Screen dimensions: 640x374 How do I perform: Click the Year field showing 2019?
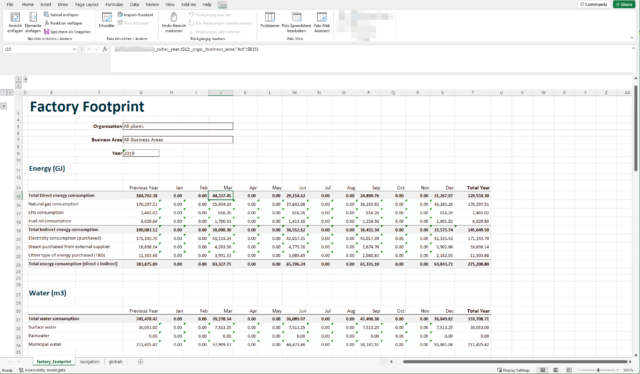[x=141, y=153]
